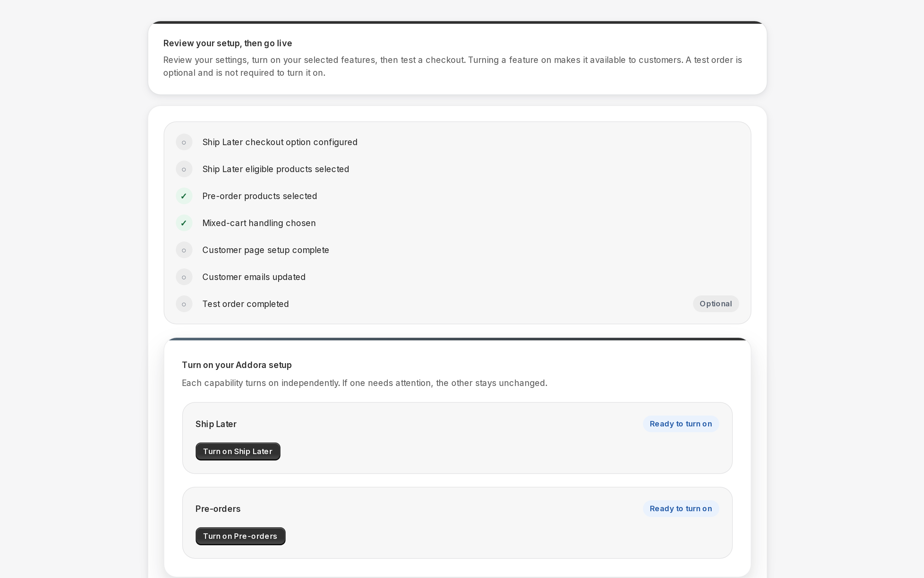The width and height of the screenshot is (924, 578).
Task: Select the Test order completed status icon
Action: coord(184,304)
